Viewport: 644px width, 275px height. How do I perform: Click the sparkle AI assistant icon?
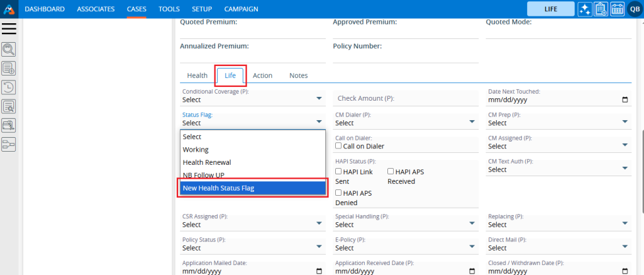[584, 9]
